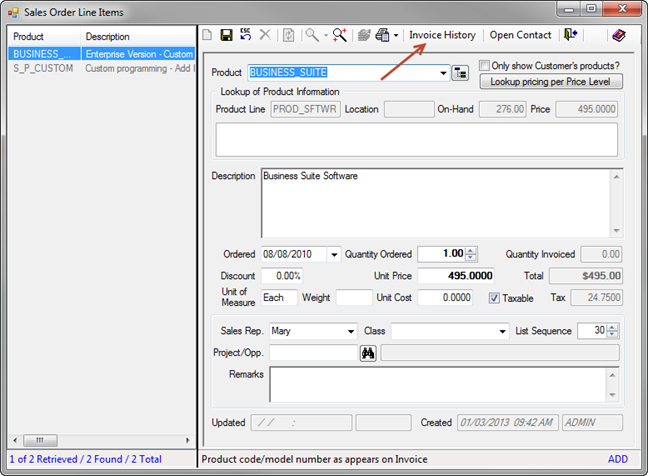Open the search magnifier dropdown arrow

point(326,36)
